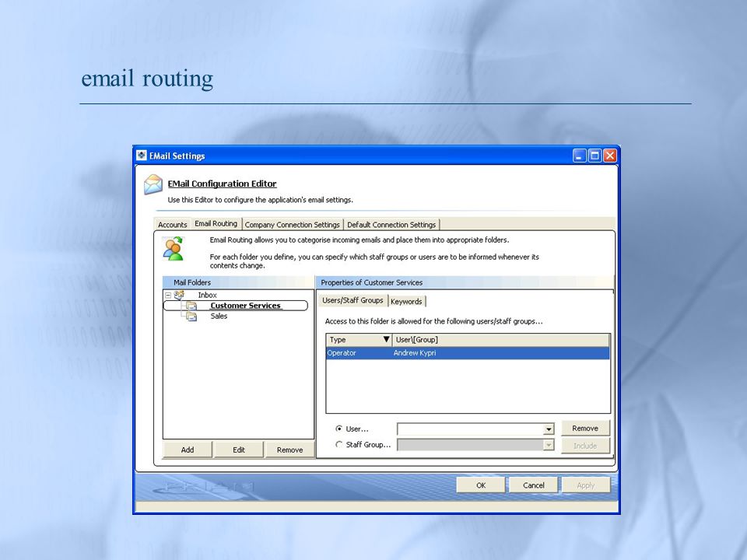Open the Company Connection Settings tab
Viewport: 747px width, 560px height.
292,225
